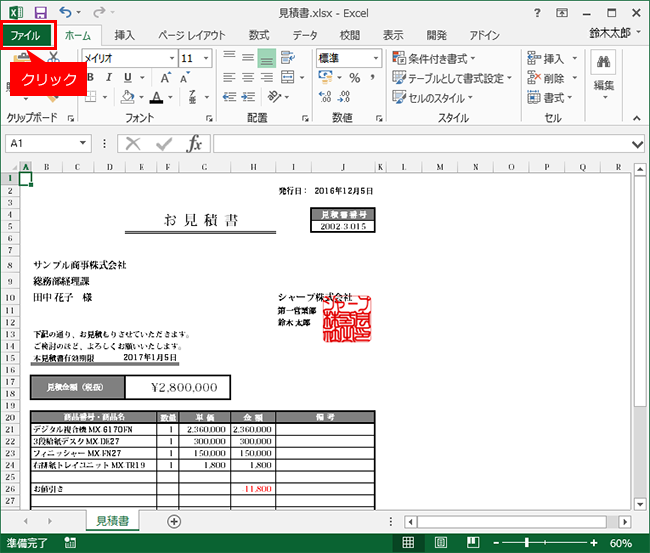
Task: Switch to Page Layout view in status bar
Action: pos(441,543)
